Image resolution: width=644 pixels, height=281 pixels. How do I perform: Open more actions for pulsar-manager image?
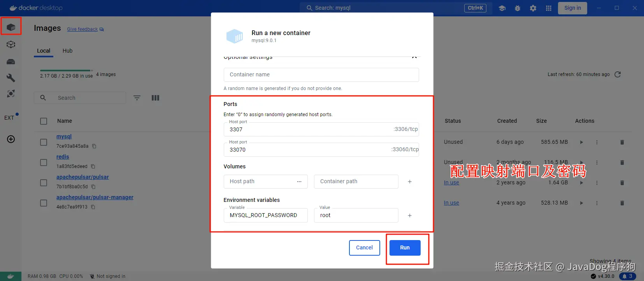pos(597,203)
